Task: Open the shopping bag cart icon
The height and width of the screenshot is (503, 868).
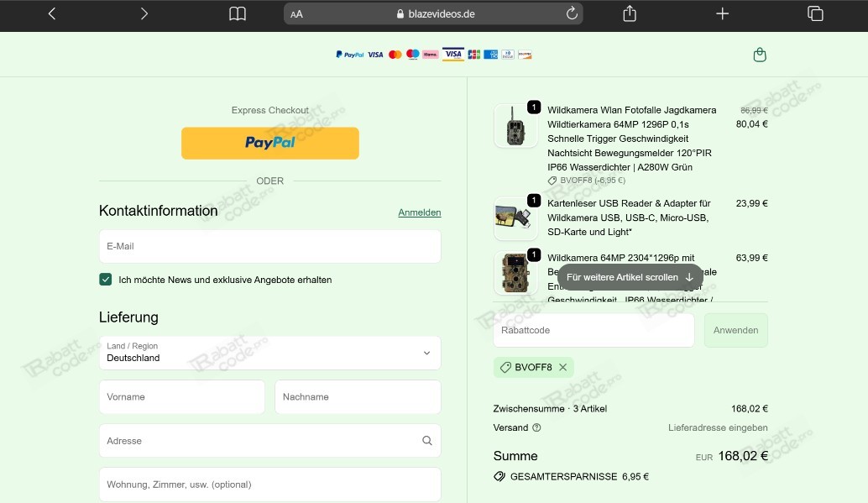Action: tap(760, 55)
